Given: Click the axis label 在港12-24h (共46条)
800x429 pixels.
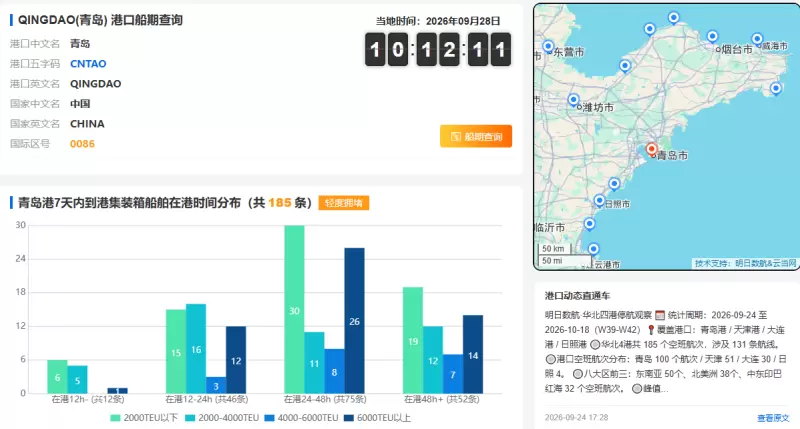Looking at the screenshot, I should 207,399.
